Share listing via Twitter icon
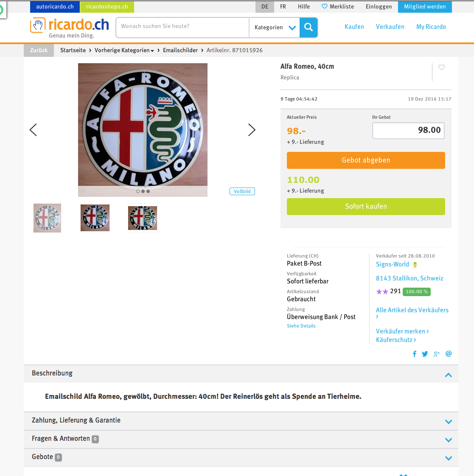The height and width of the screenshot is (476, 474). coord(425,354)
